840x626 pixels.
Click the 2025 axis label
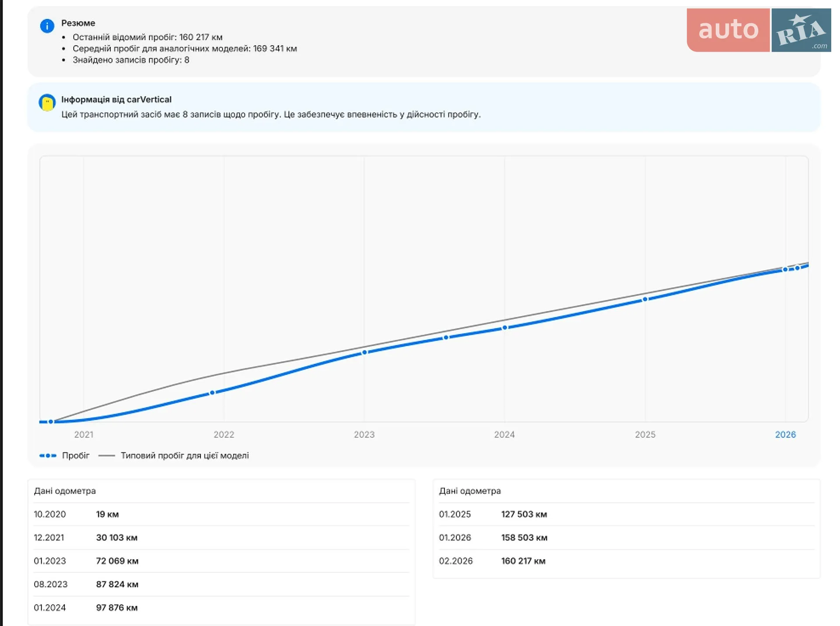645,435
